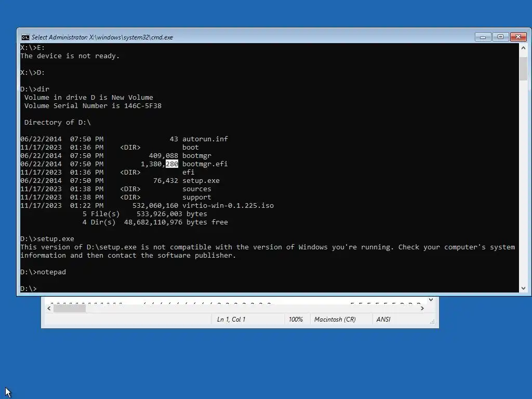The width and height of the screenshot is (532, 399).
Task: Click the setup.exe file name in listing
Action: (x=201, y=180)
